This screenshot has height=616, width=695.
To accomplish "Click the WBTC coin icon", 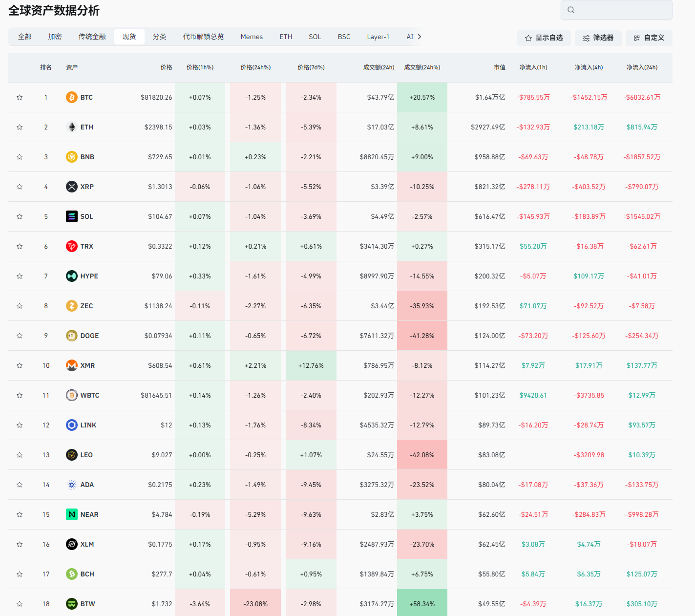I will point(72,395).
